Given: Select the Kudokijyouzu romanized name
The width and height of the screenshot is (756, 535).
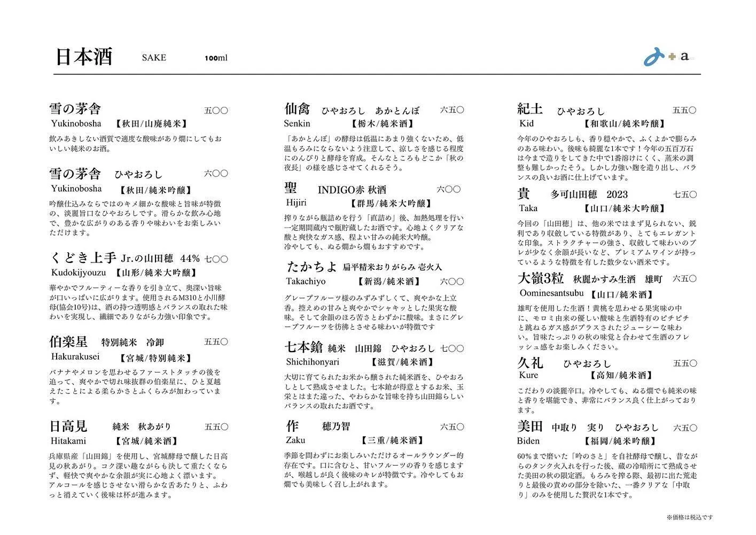Looking at the screenshot, I should click(x=79, y=273).
